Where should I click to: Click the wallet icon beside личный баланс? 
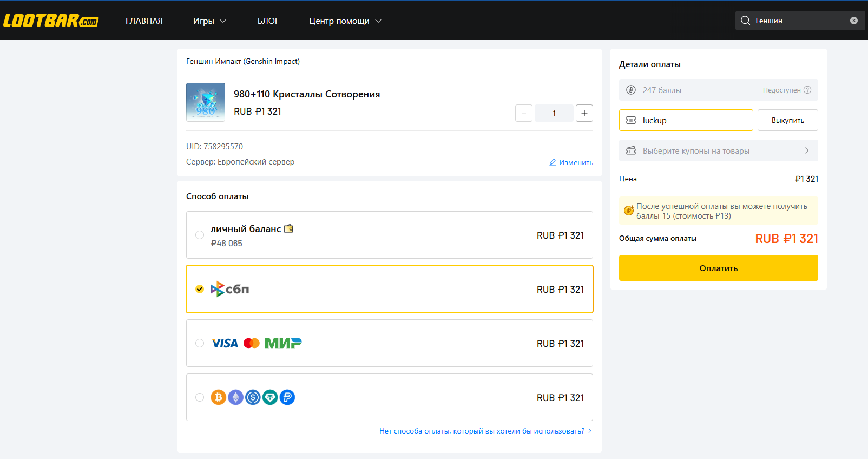tap(288, 228)
